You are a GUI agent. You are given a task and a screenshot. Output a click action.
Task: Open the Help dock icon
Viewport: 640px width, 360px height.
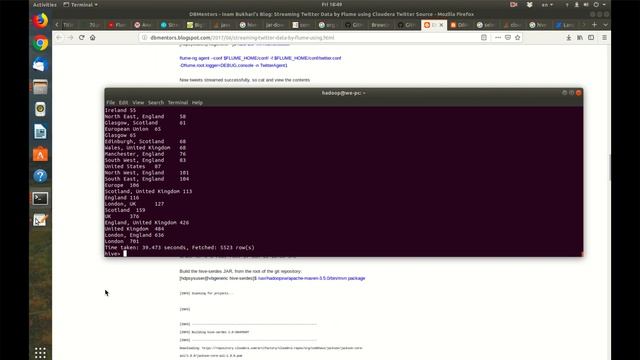pyautogui.click(x=40, y=176)
